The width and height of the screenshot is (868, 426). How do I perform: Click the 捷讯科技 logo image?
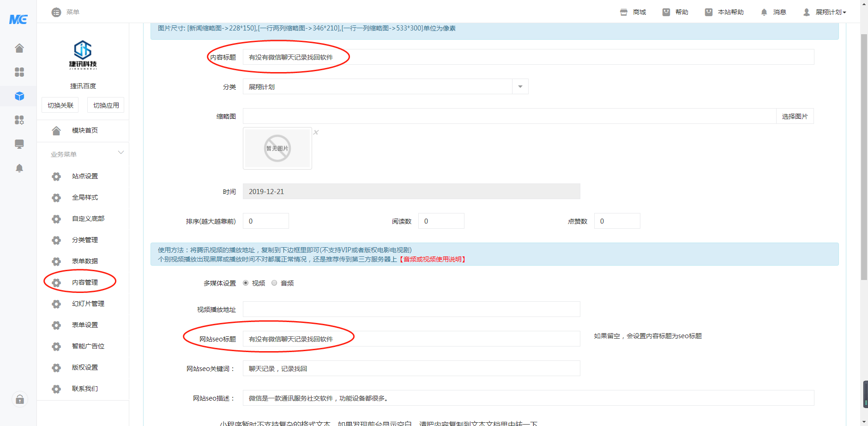click(x=83, y=55)
